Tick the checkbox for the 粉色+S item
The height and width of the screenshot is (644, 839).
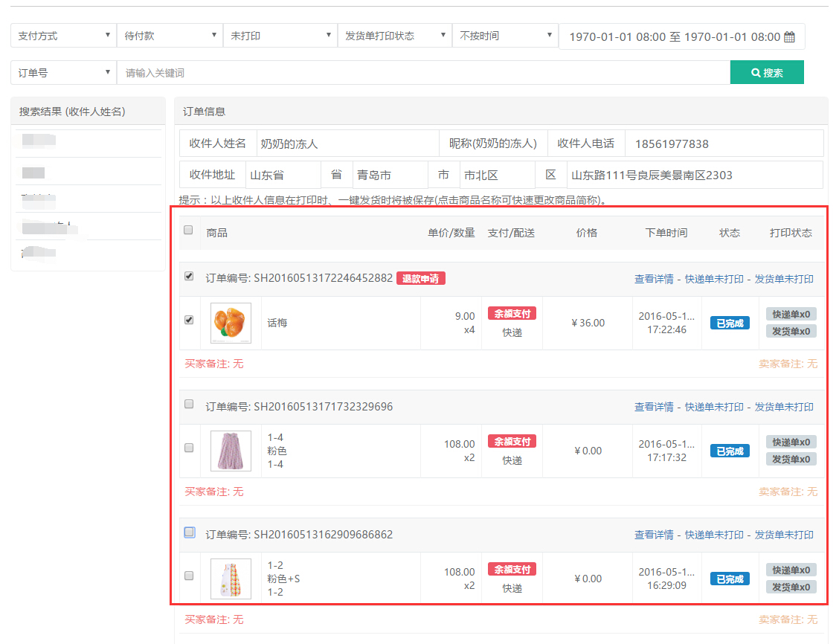point(189,576)
